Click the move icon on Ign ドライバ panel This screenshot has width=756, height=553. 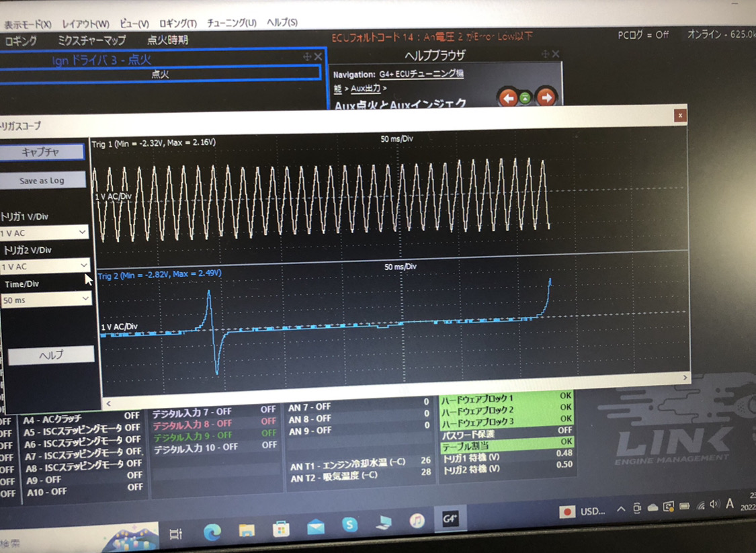[307, 57]
